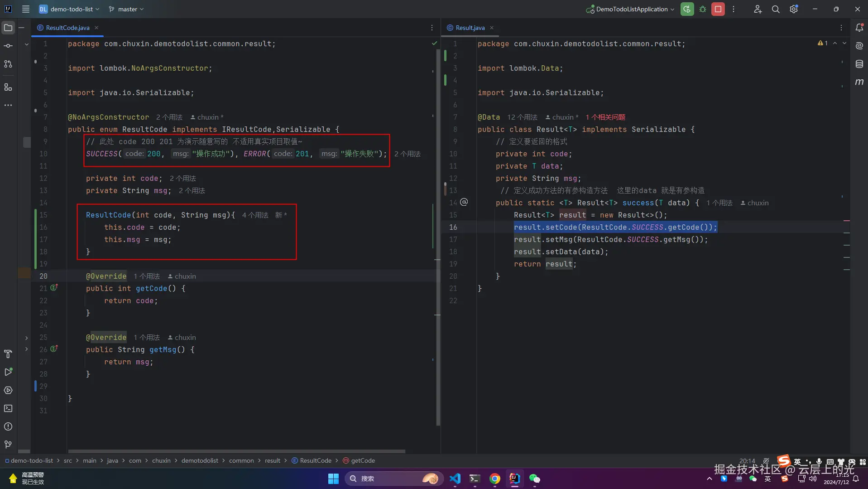This screenshot has width=868, height=489.
Task: Open Code With Me
Action: pos(758,9)
